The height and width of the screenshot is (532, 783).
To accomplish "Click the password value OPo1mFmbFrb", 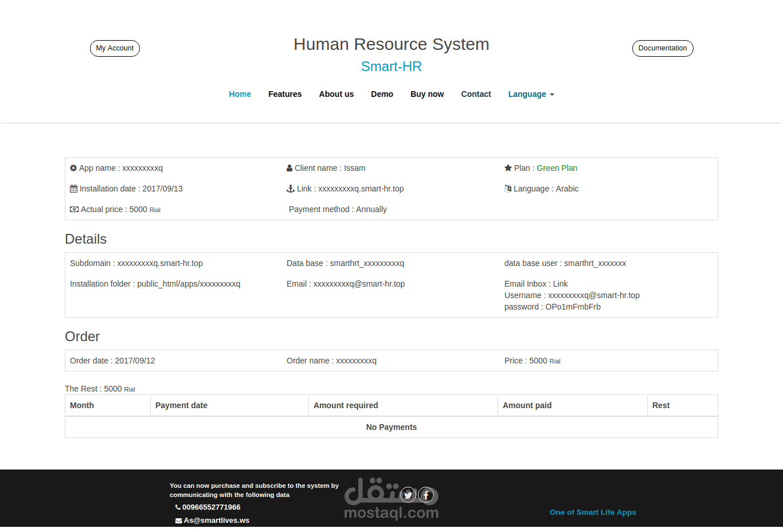I will 573,307.
